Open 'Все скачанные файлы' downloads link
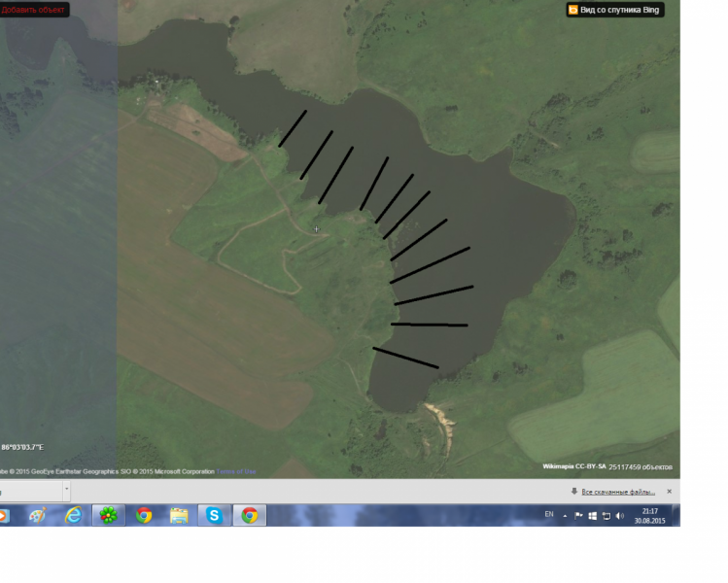This screenshot has width=728, height=583. (618, 492)
